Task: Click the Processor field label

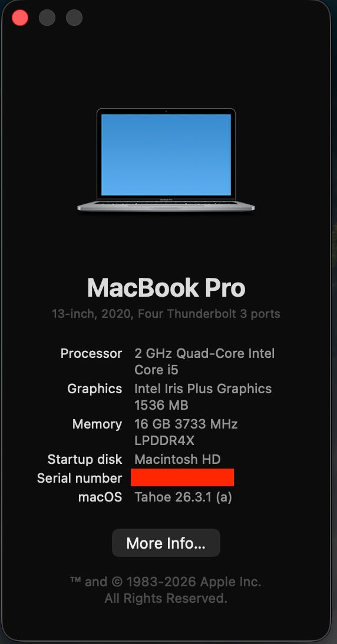Action: 91,353
